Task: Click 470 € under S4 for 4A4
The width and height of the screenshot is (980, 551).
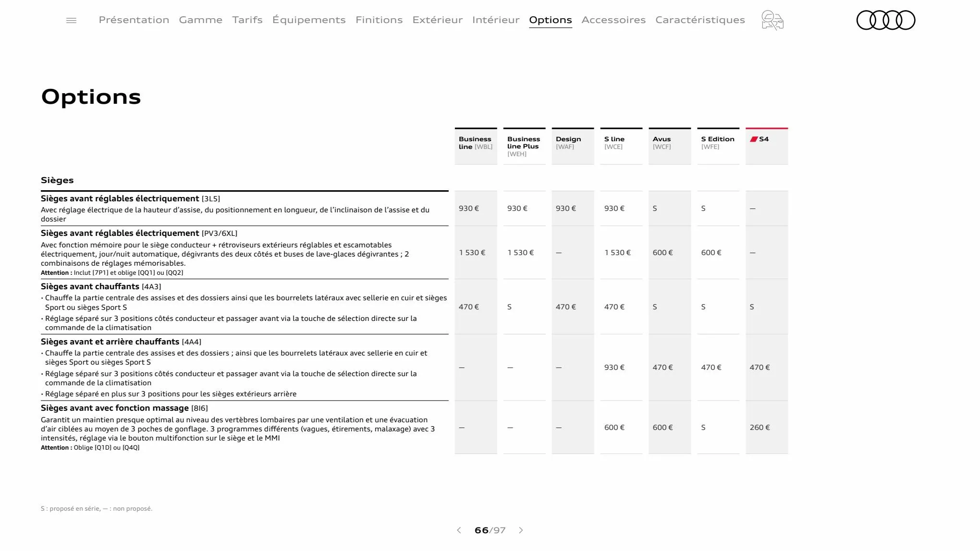Action: click(759, 367)
